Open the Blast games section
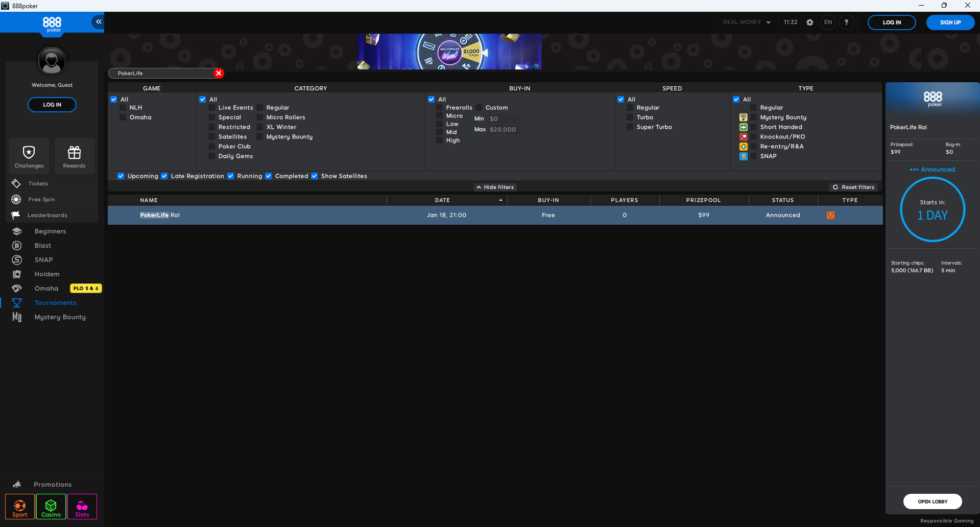The image size is (980, 527). coord(41,245)
